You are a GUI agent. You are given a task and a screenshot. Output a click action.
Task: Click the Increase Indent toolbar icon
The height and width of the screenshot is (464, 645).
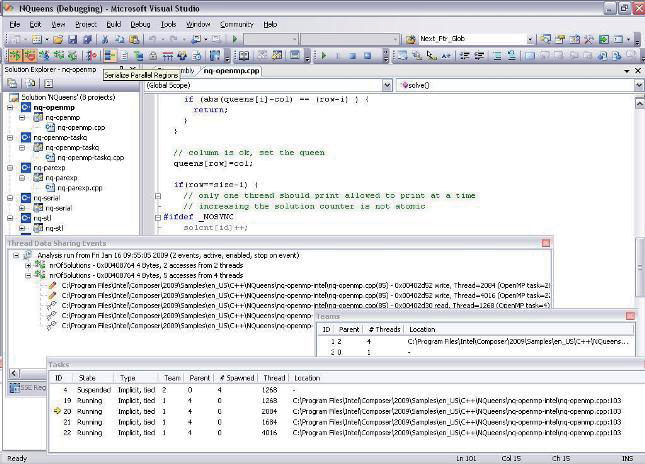click(479, 56)
